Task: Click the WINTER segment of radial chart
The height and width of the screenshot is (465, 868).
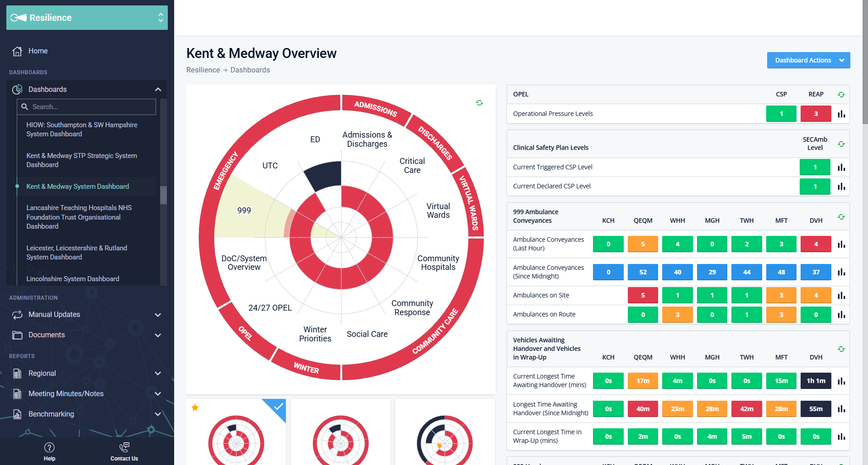Action: (306, 368)
